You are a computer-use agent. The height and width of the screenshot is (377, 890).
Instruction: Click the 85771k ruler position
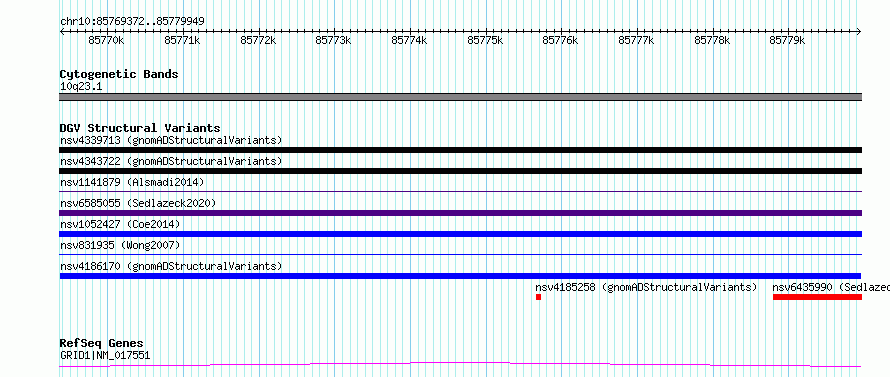click(182, 40)
